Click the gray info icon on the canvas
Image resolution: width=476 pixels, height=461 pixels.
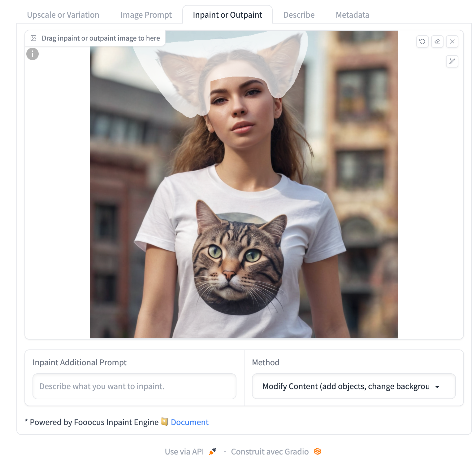pyautogui.click(x=32, y=54)
